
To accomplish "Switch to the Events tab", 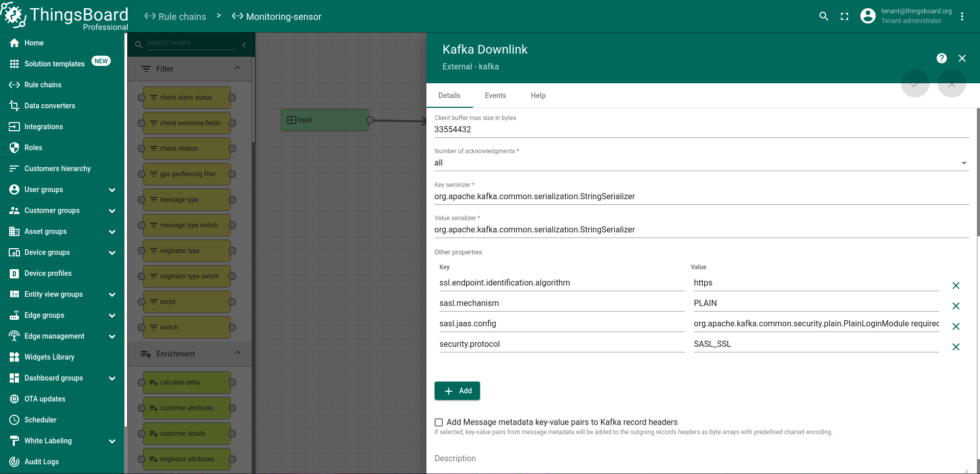I will tap(495, 96).
